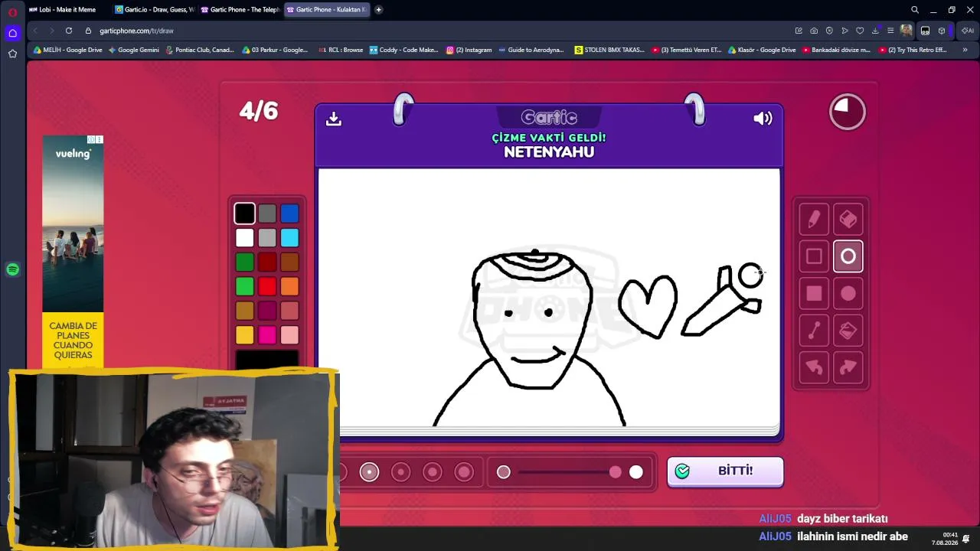Open the Opera main menu logo
980x551 pixels.
point(12,12)
